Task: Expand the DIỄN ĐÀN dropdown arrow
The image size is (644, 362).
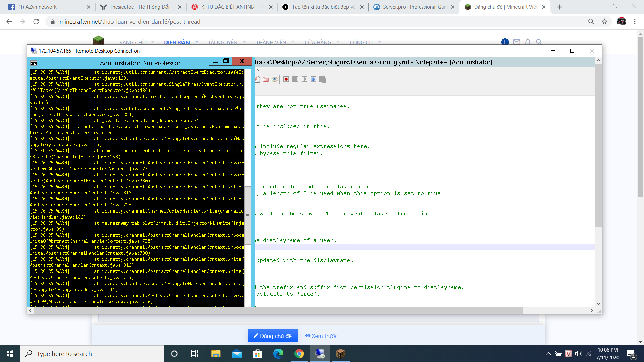Action: tap(197, 42)
